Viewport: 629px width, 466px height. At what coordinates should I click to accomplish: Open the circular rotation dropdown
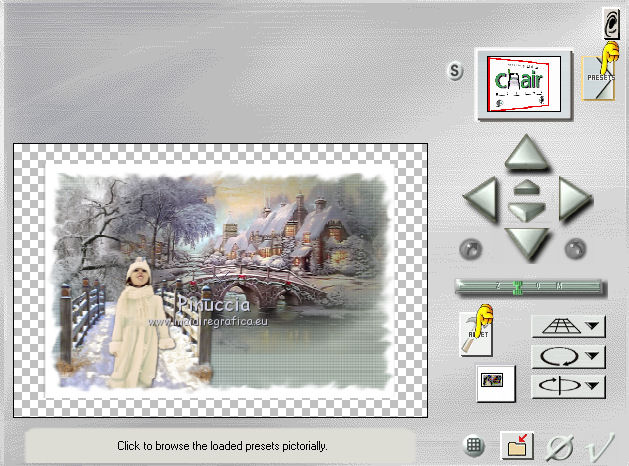tap(568, 356)
